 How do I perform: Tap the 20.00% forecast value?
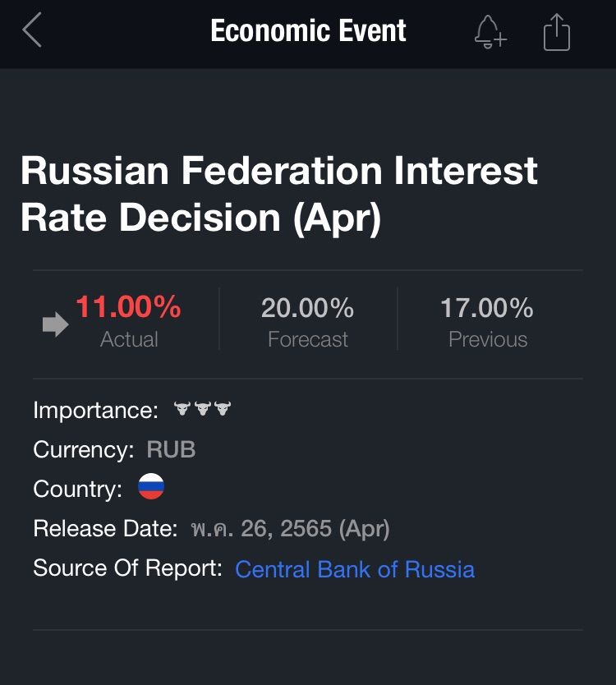[308, 309]
